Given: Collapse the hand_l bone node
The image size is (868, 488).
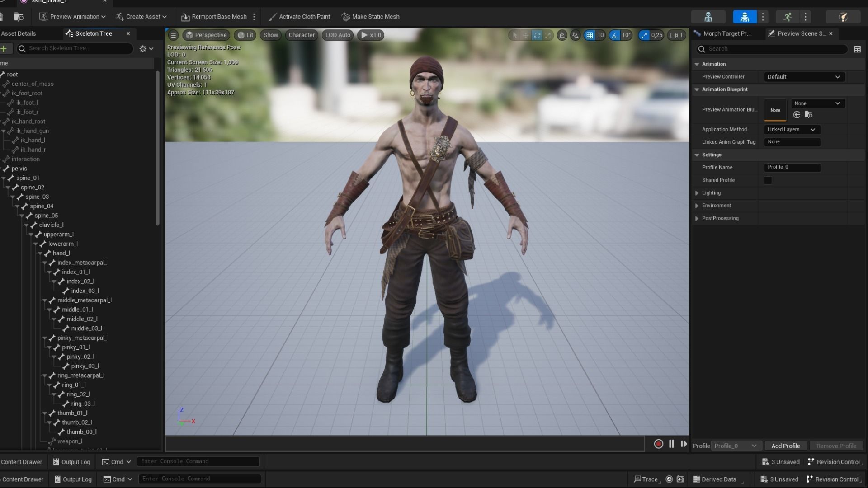Looking at the screenshot, I should pos(40,253).
